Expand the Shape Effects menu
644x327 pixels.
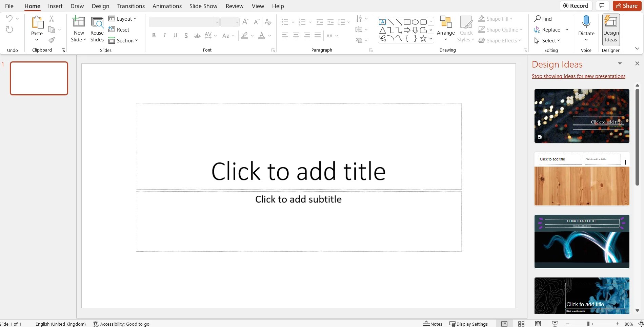tap(500, 40)
